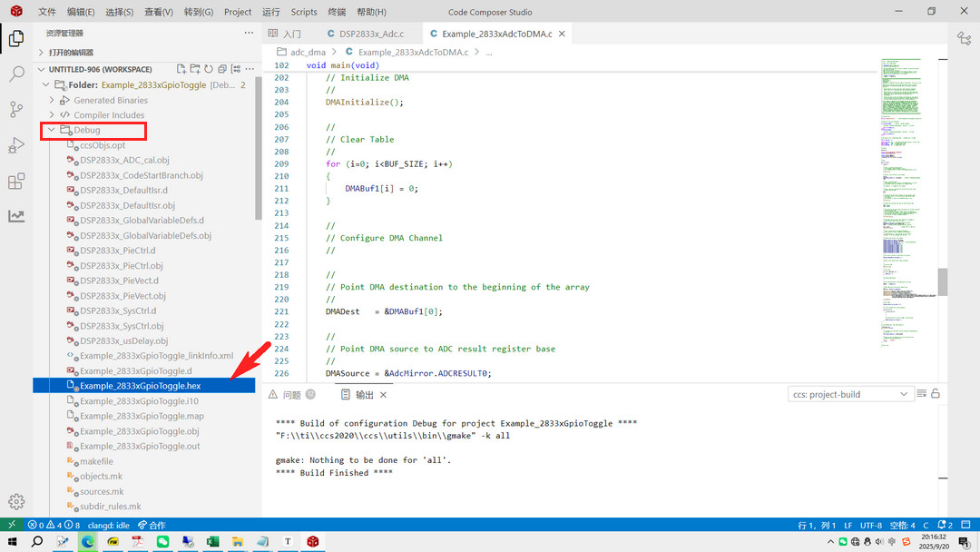Toggle output auto-scroll lock
This screenshot has width=980, height=552.
936,394
